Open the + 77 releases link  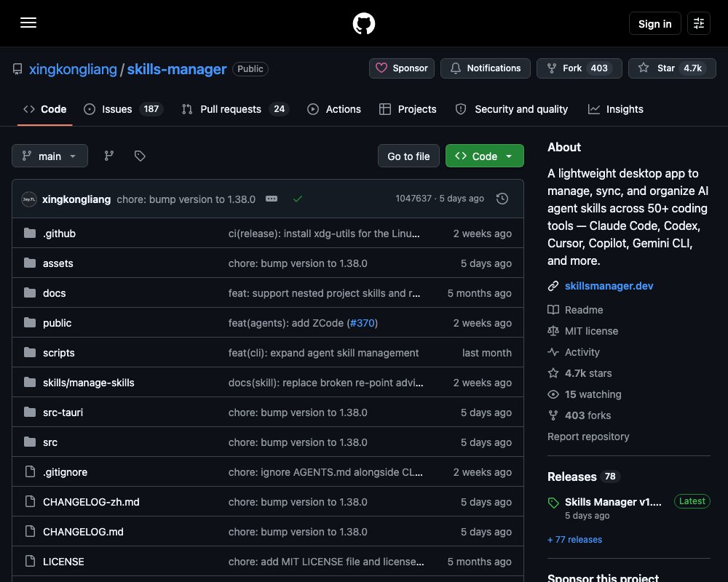[574, 539]
